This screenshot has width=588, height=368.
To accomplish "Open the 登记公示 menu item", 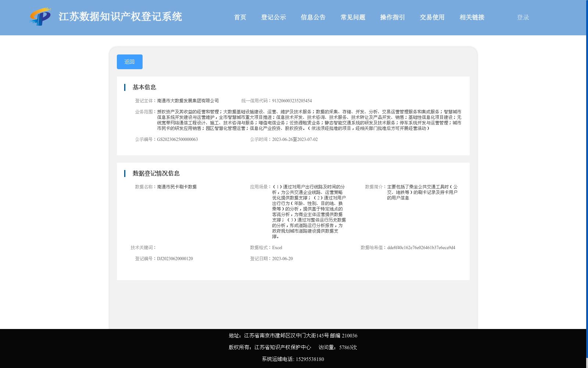I will tap(273, 17).
